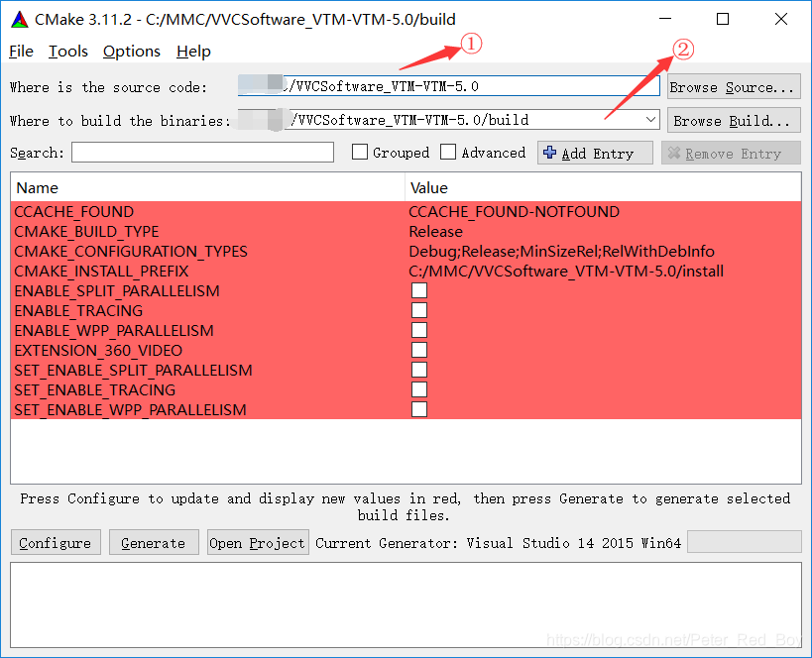Click the Browse Source button
Image resolution: width=812 pixels, height=658 pixels.
tap(734, 86)
